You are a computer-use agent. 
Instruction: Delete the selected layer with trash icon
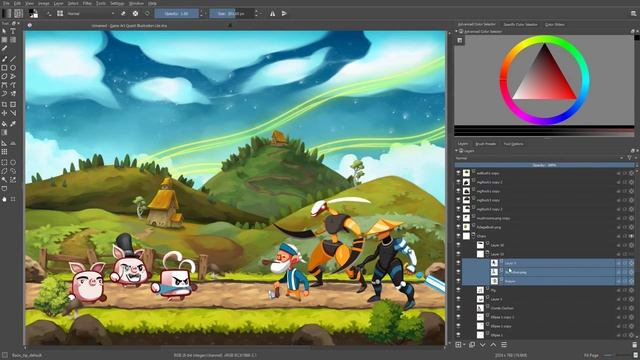(635, 345)
